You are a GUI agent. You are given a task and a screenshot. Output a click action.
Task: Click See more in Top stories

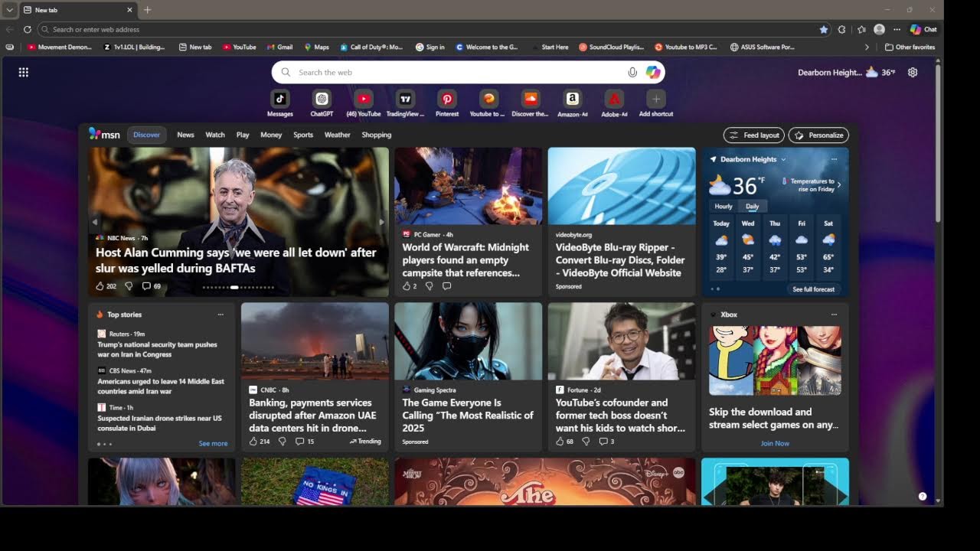pyautogui.click(x=213, y=443)
